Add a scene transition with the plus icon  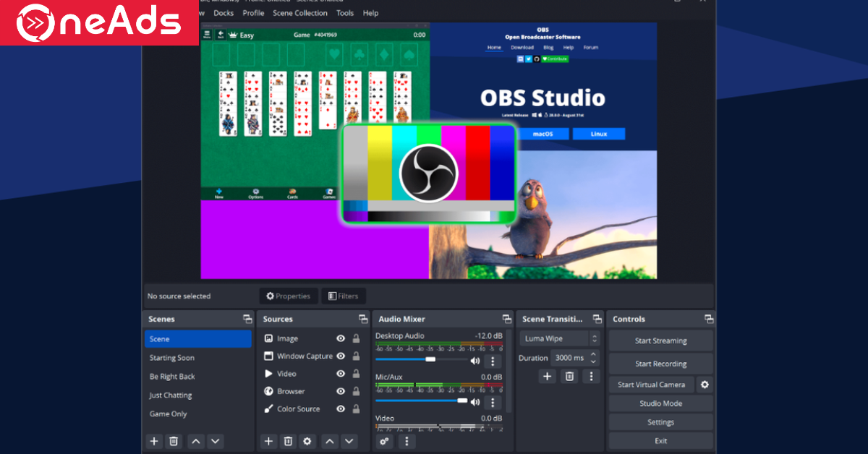pos(548,376)
